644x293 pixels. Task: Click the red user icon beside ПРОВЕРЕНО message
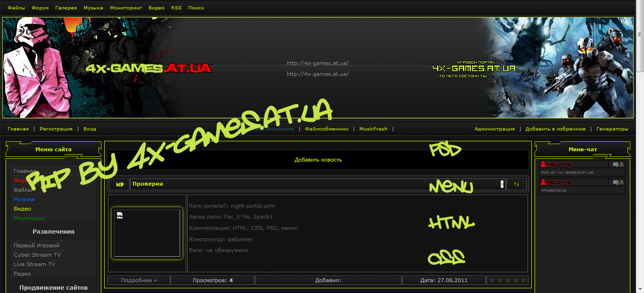point(544,182)
